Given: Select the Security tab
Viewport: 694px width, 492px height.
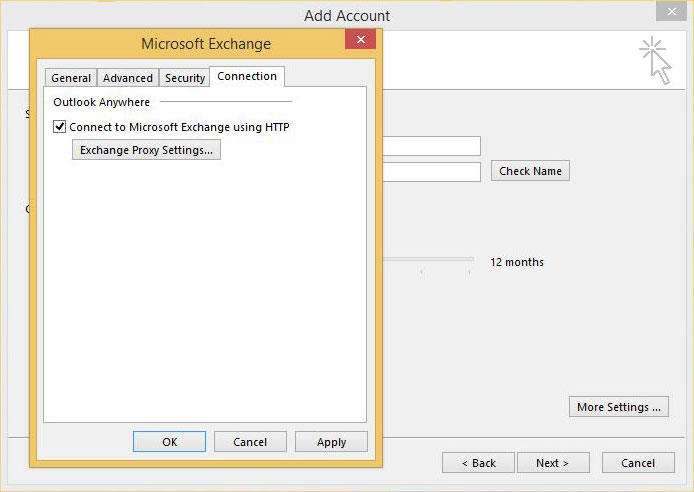Looking at the screenshot, I should [185, 78].
